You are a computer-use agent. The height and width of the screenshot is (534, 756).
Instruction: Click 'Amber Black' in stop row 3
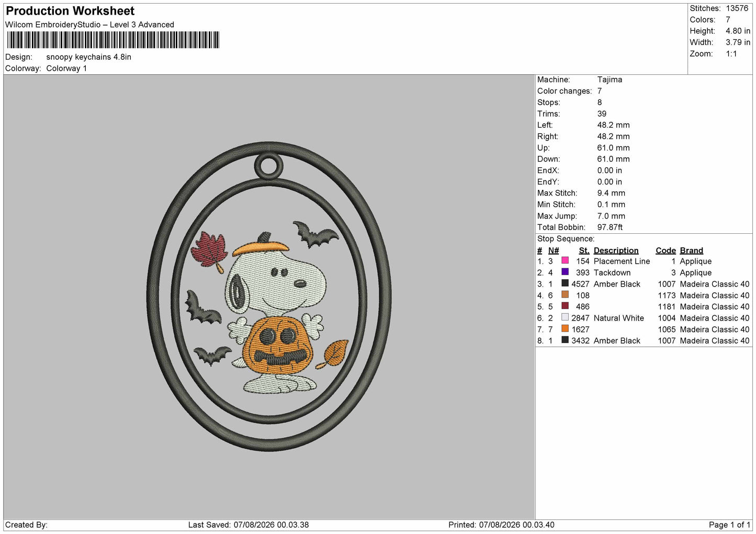pos(617,284)
